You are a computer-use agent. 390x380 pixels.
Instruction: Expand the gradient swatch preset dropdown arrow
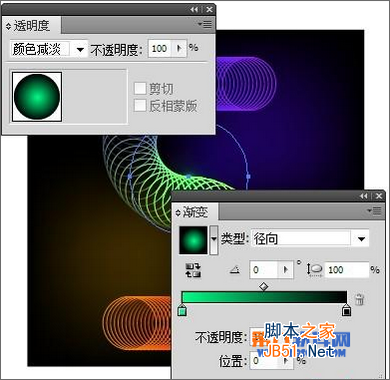point(214,240)
